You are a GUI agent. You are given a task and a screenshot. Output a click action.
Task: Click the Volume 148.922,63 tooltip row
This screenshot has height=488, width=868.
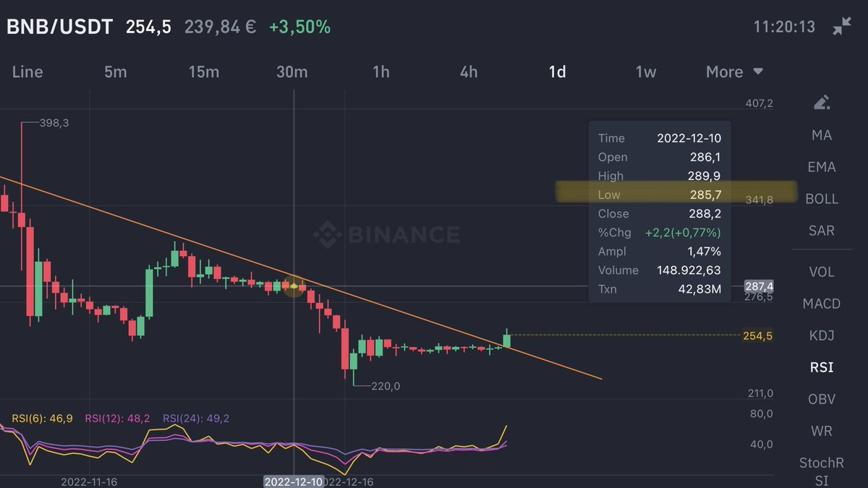[x=660, y=270]
